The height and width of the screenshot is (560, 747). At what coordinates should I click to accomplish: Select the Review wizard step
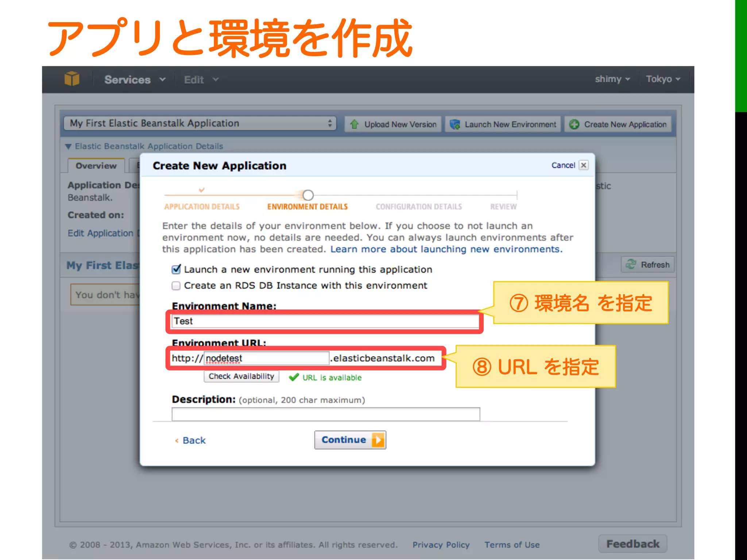[x=503, y=207]
